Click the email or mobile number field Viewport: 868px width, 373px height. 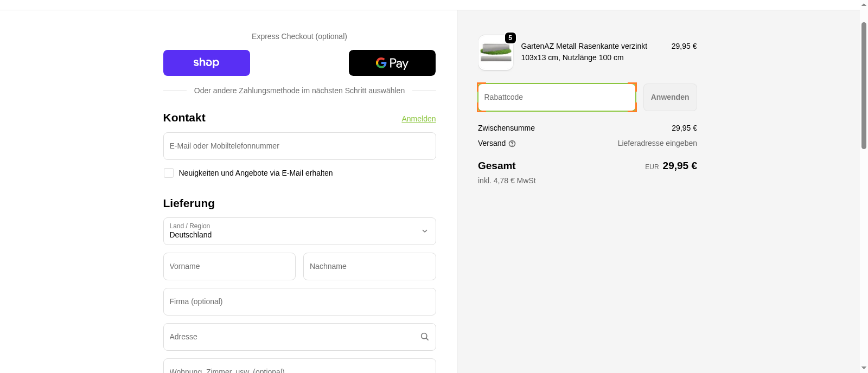coord(299,146)
